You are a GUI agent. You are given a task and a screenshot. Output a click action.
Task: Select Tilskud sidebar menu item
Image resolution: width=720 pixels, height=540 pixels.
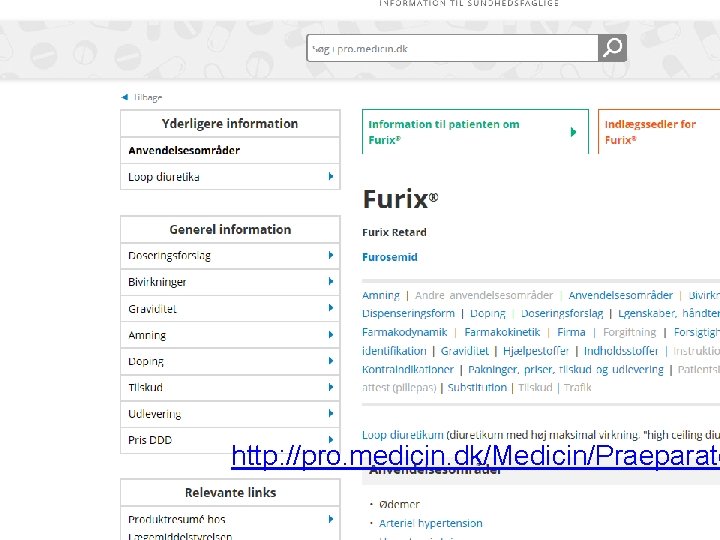[x=230, y=388]
